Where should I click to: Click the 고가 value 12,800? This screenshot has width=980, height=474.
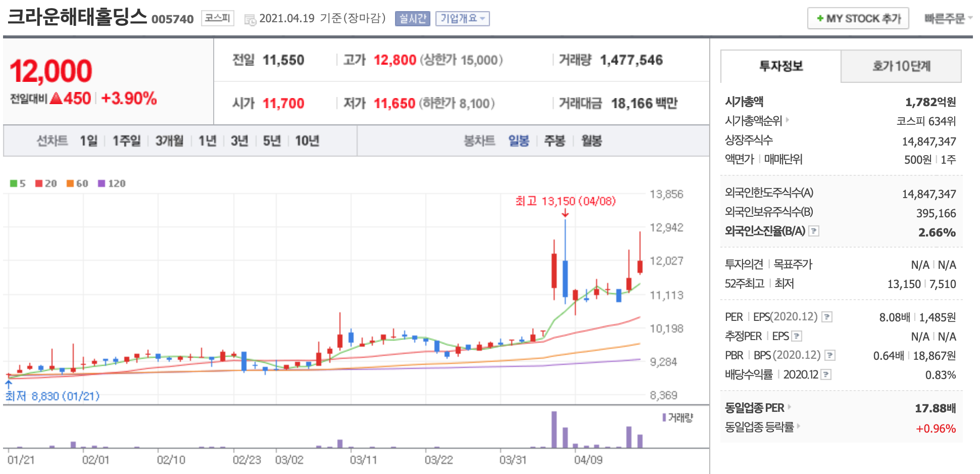coord(395,60)
